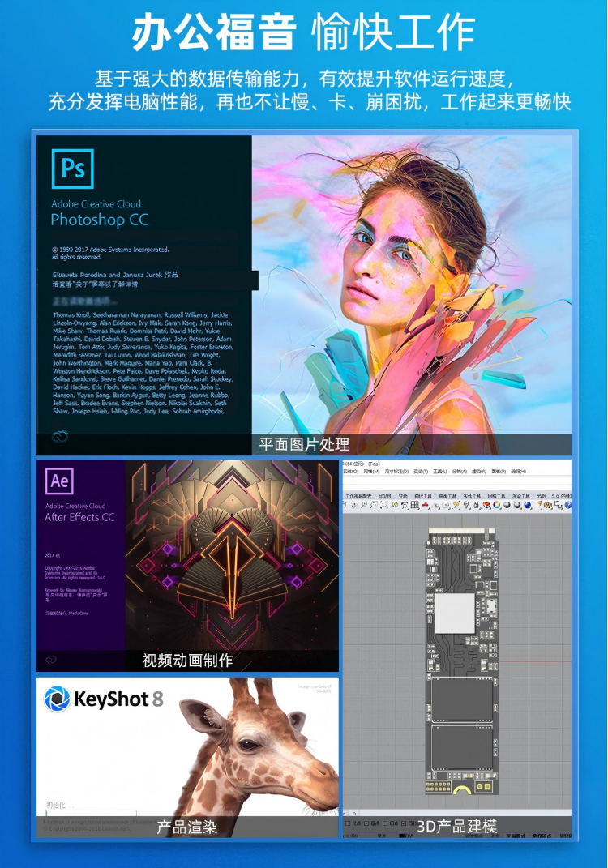Click the light bulb hide objects icon
This screenshot has width=608, height=868.
[466, 505]
